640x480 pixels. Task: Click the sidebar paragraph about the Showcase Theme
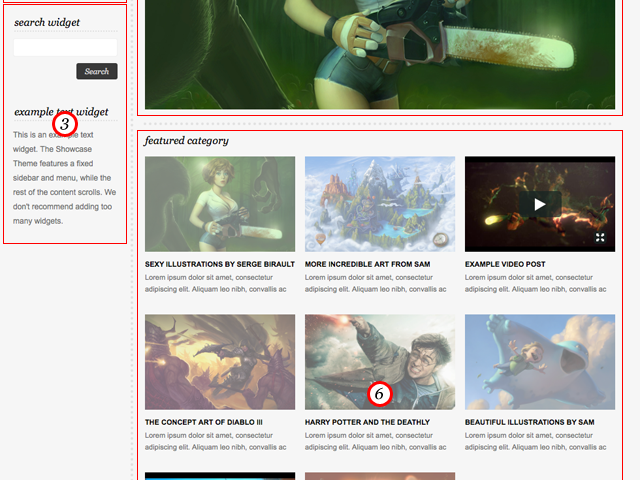point(64,178)
